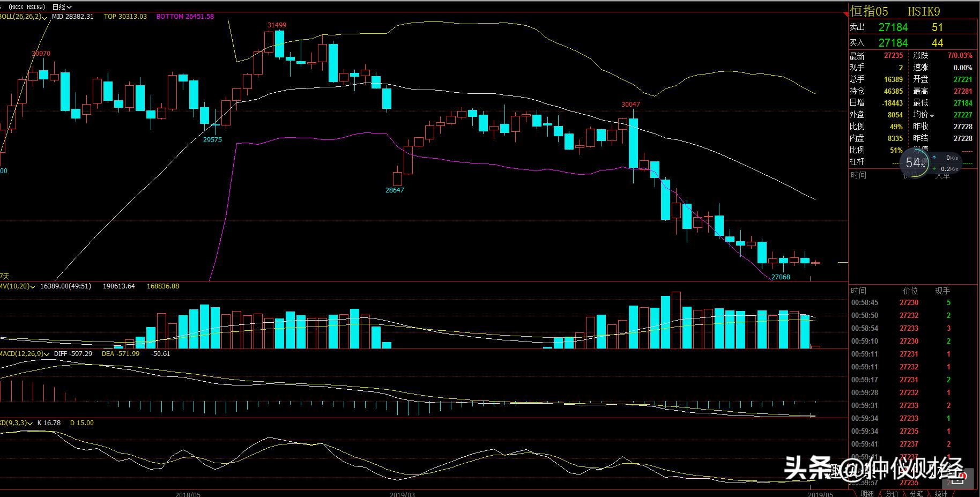Expand the 均价 dropdown arrow in quote panel
Image resolution: width=980 pixels, height=497 pixels.
click(932, 116)
